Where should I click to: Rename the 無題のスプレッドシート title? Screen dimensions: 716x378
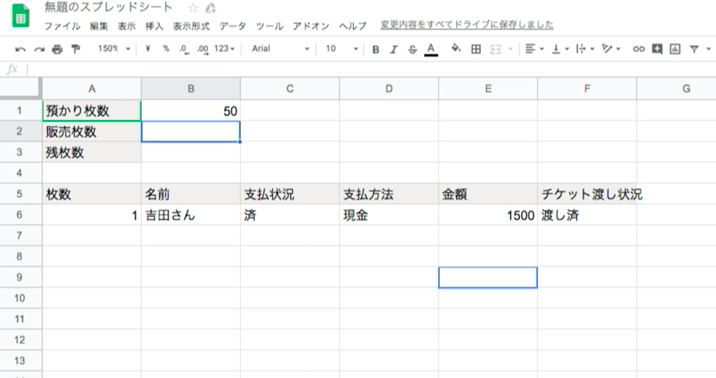(108, 7)
